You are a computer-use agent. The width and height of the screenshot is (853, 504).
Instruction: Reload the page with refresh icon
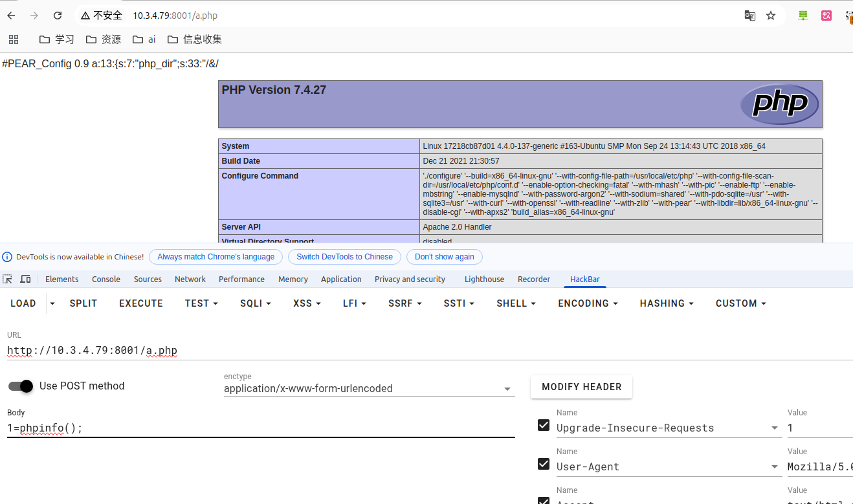tap(58, 16)
